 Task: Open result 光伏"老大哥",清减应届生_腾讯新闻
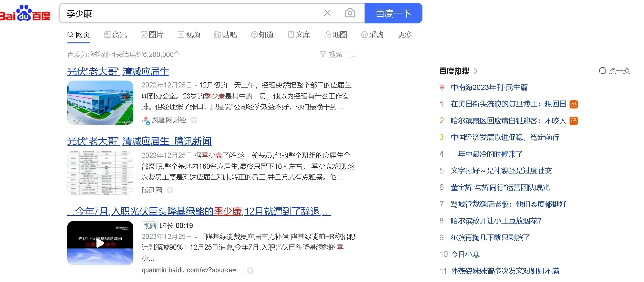click(139, 141)
